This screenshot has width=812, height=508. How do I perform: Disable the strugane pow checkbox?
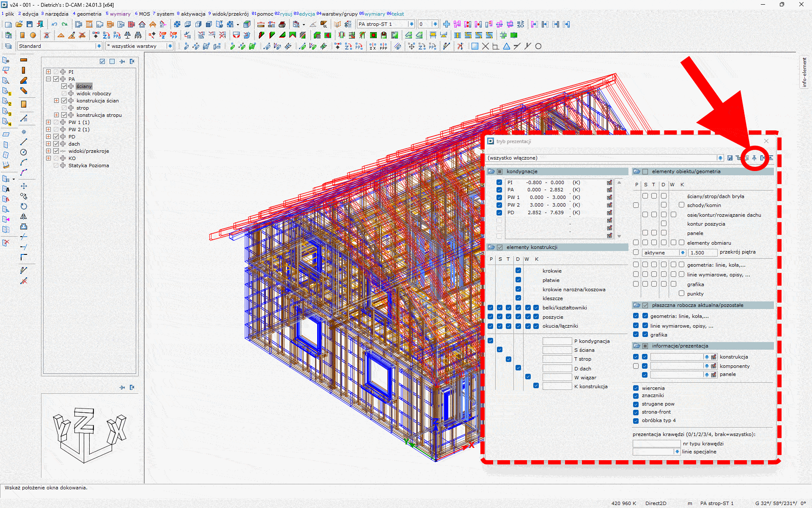pyautogui.click(x=636, y=404)
